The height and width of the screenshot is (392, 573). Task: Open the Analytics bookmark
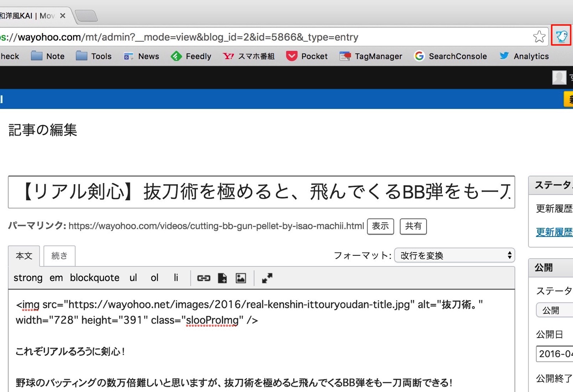tap(524, 56)
